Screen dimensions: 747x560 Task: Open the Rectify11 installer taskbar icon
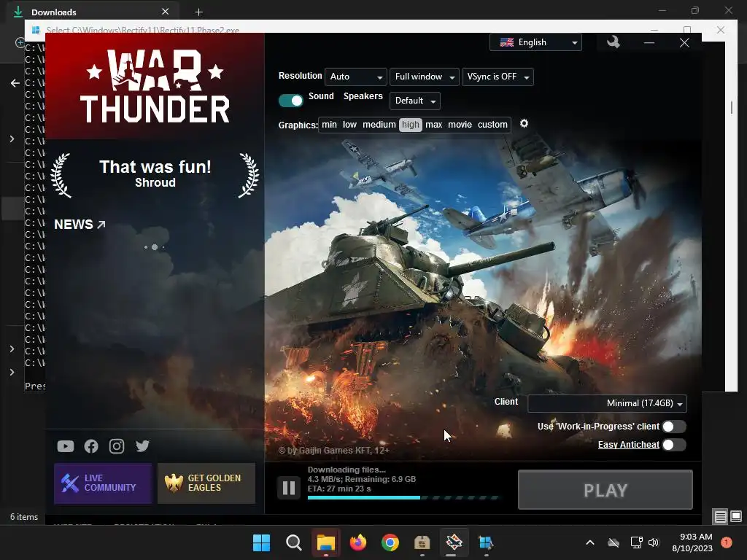tap(486, 542)
